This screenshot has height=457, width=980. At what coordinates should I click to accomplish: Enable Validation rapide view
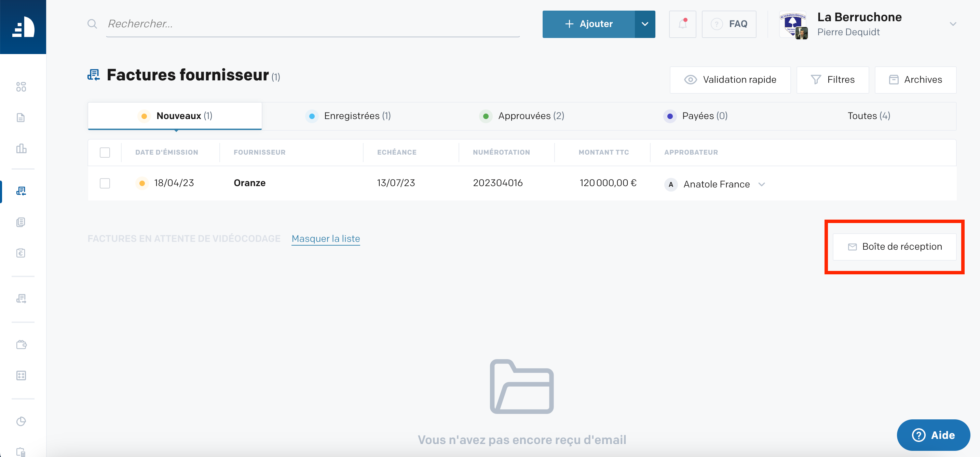pos(730,80)
